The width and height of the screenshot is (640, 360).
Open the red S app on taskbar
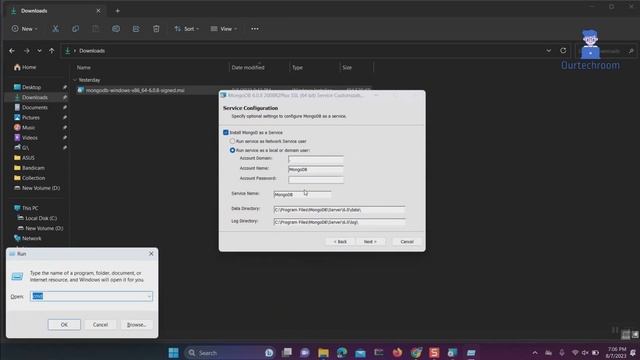[434, 353]
